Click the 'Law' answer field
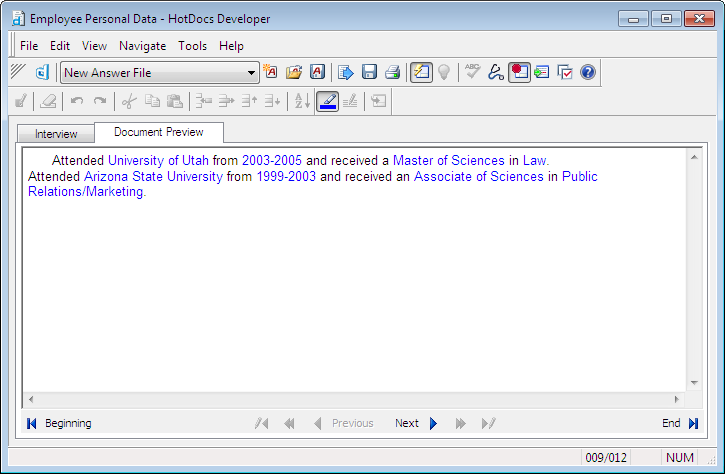This screenshot has width=725, height=474. (x=535, y=160)
